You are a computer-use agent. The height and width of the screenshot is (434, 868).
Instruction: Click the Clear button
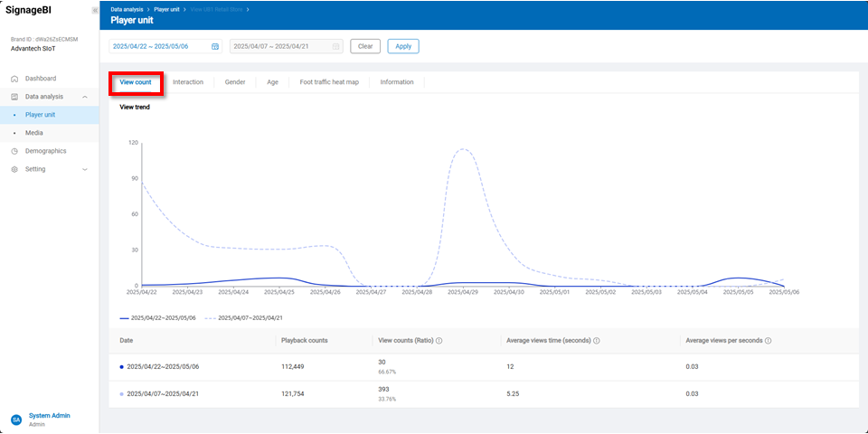365,46
